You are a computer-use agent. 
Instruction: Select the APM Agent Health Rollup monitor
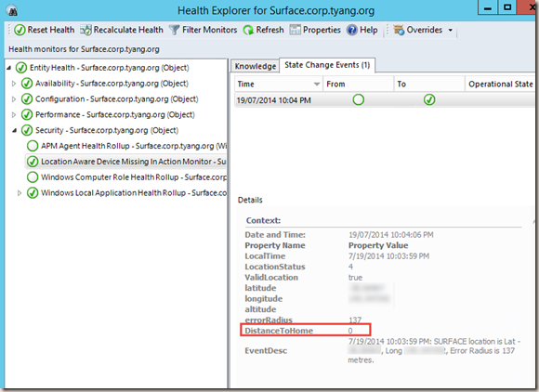click(x=126, y=146)
